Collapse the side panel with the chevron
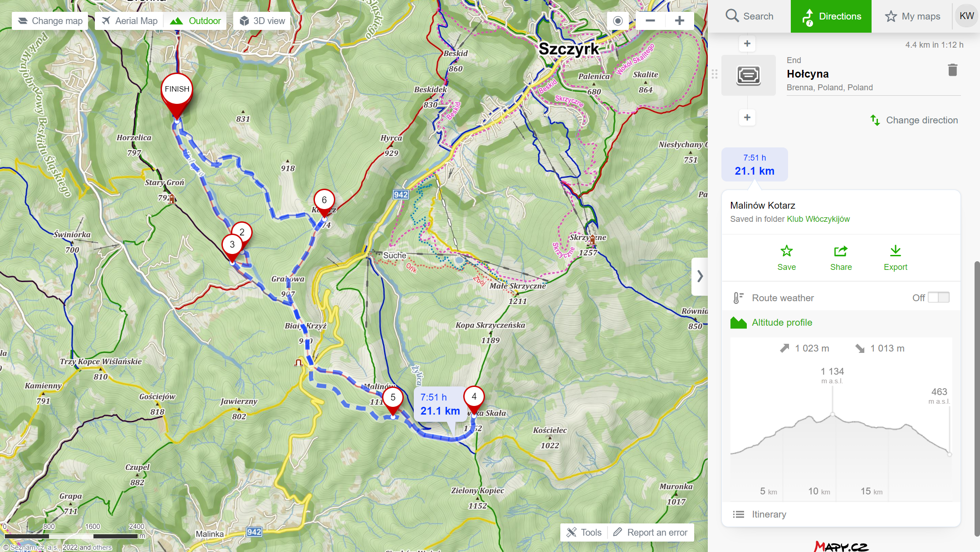The width and height of the screenshot is (980, 552). (x=700, y=276)
